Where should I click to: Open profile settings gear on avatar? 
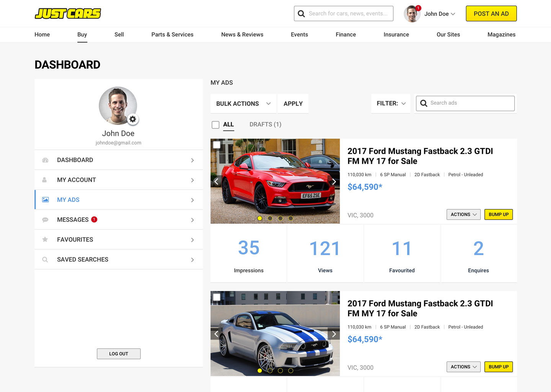(133, 119)
